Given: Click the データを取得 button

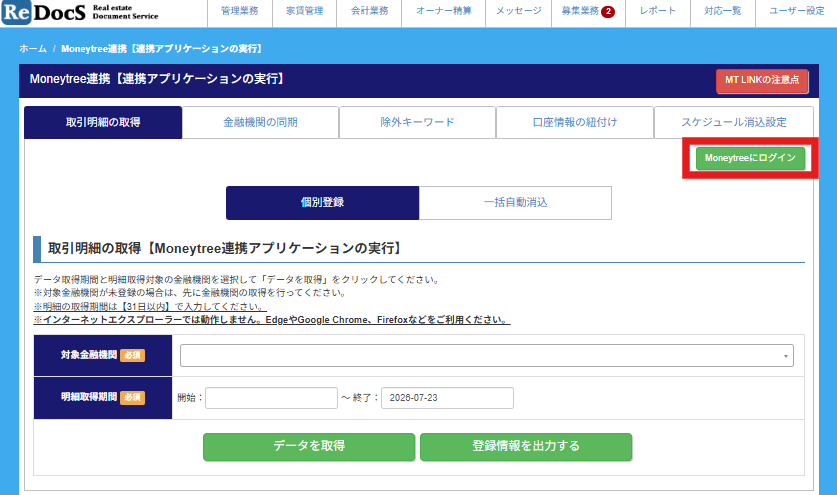Looking at the screenshot, I should point(309,446).
